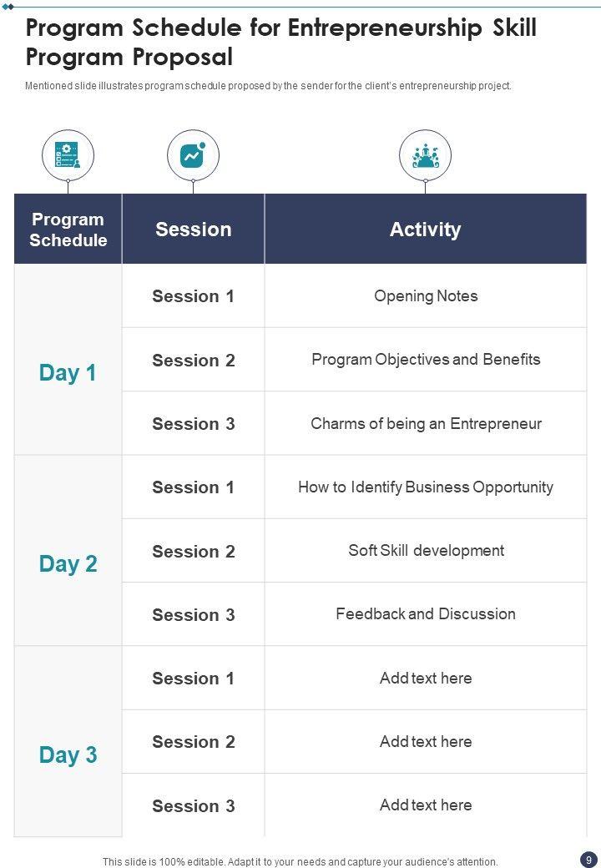Viewport: 601px width, 868px height.
Task: Click How to Identify Business Opportunity
Action: pyautogui.click(x=426, y=487)
